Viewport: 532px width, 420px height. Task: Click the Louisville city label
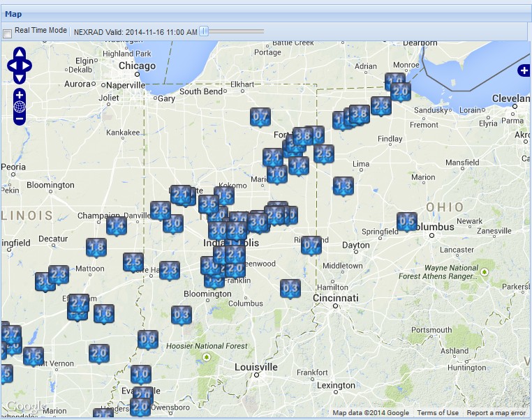tap(256, 367)
